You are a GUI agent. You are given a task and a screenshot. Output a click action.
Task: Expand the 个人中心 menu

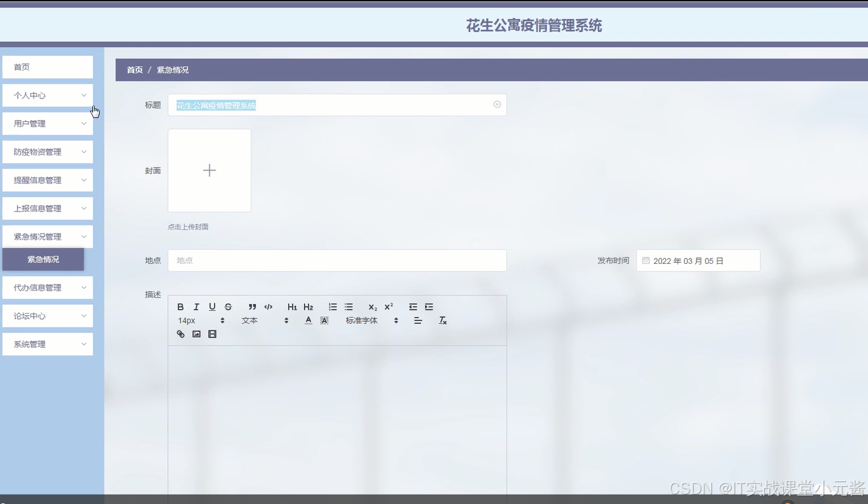point(47,95)
